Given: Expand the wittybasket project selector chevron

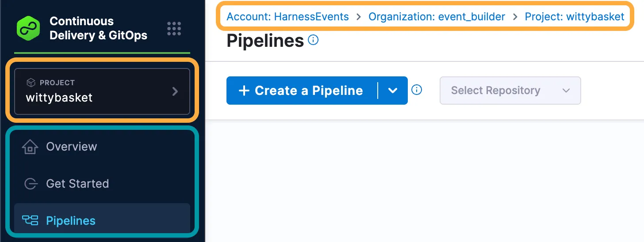Looking at the screenshot, I should pos(175,91).
